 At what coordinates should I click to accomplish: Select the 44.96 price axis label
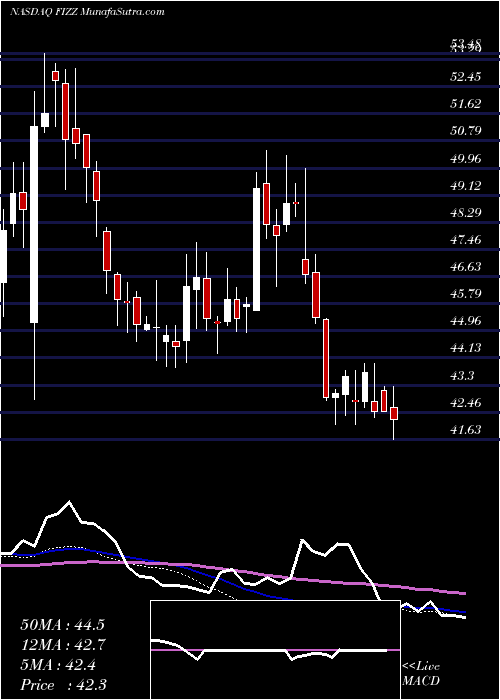click(466, 321)
